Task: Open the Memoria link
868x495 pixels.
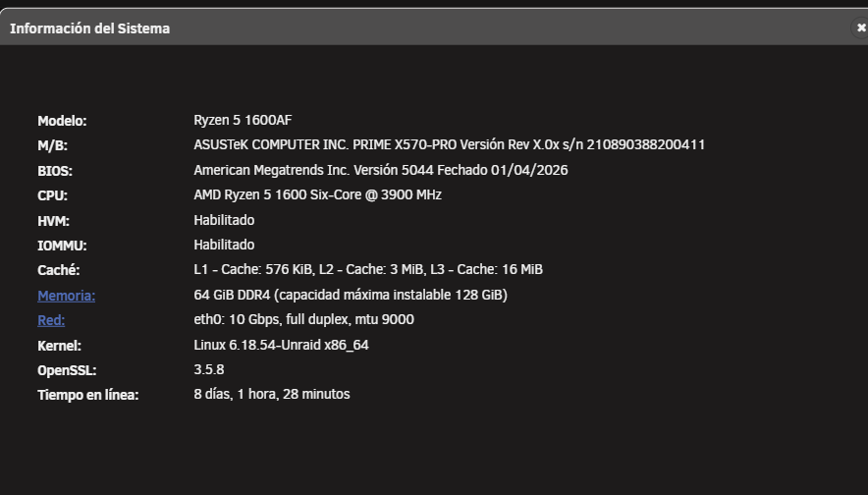Action: (67, 296)
